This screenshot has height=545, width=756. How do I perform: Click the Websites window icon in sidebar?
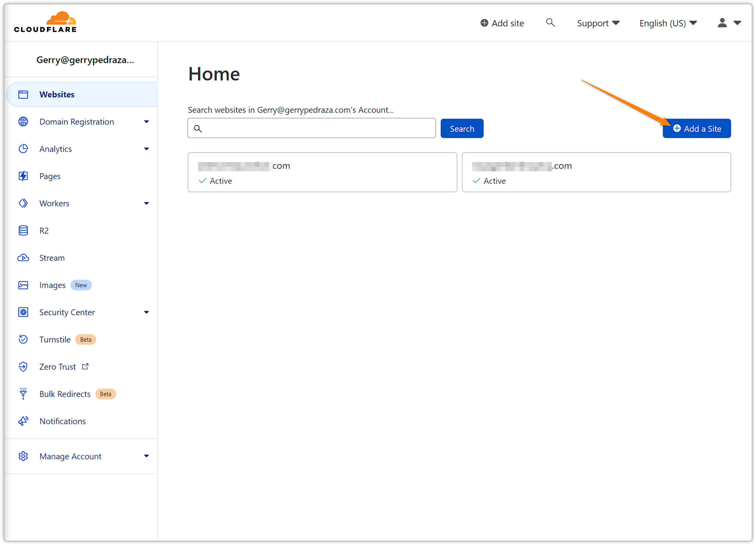tap(23, 94)
